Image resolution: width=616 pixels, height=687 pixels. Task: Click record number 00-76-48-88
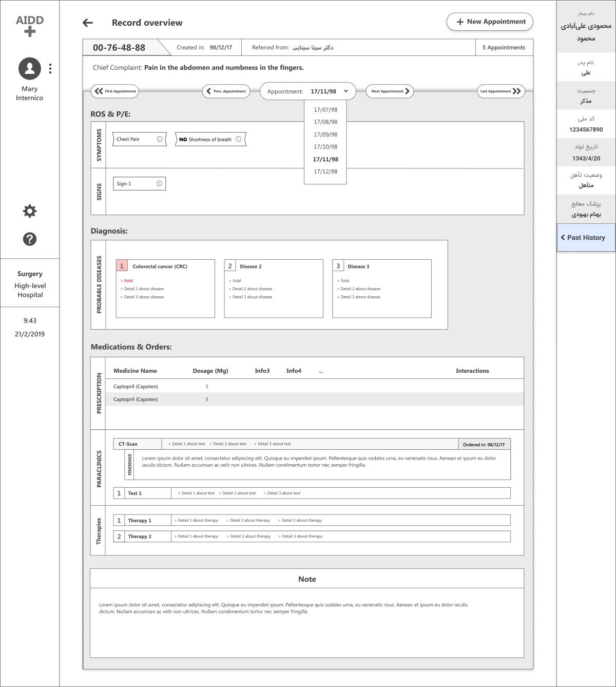pyautogui.click(x=119, y=47)
